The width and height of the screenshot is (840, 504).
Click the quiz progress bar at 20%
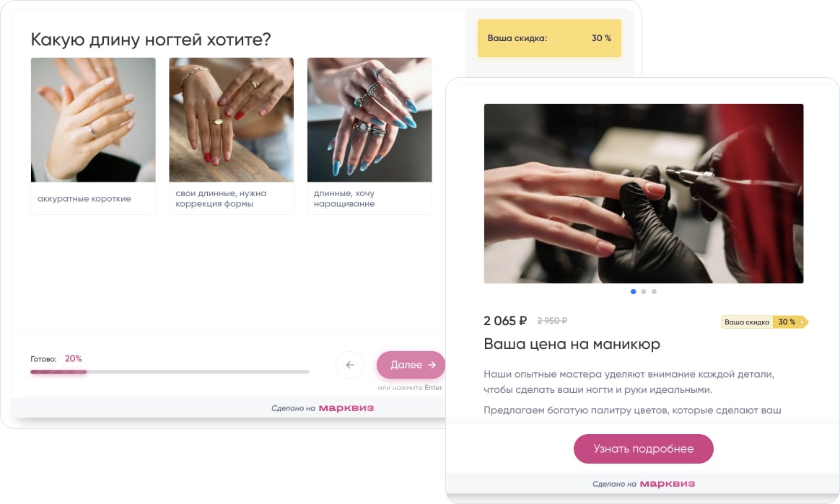[x=170, y=371]
